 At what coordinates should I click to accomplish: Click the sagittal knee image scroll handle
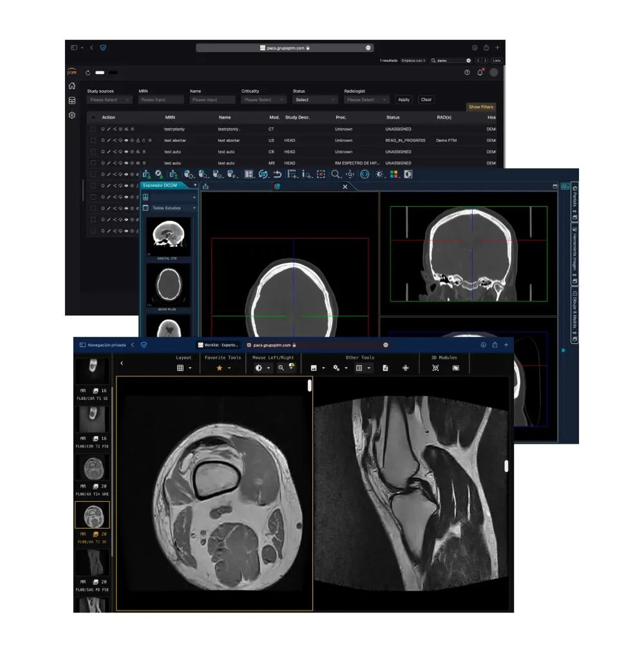(x=506, y=466)
